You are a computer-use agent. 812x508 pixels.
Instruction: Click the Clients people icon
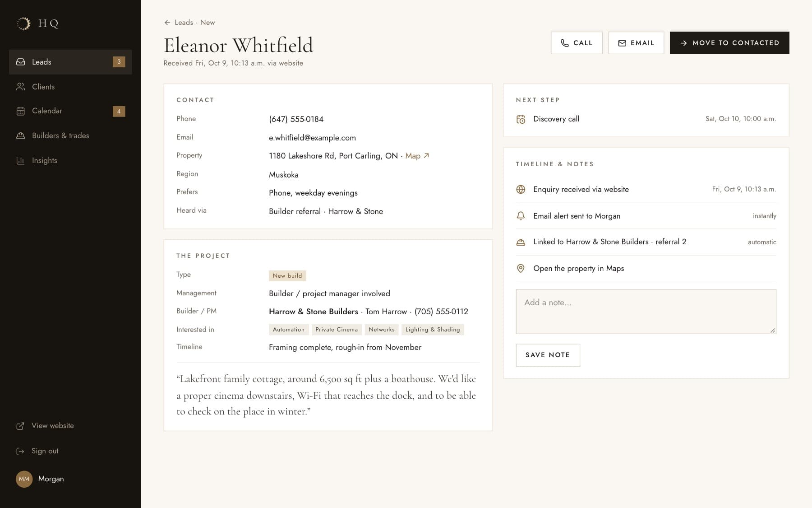pos(21,87)
